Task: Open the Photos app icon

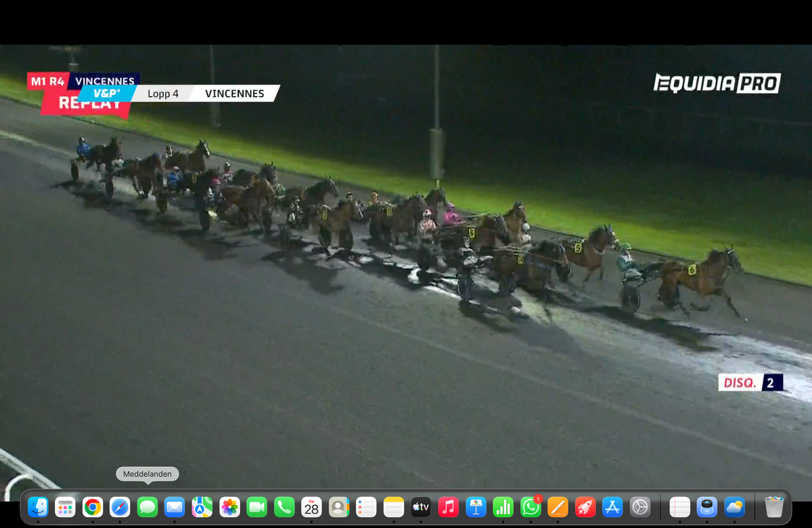Action: coord(229,506)
